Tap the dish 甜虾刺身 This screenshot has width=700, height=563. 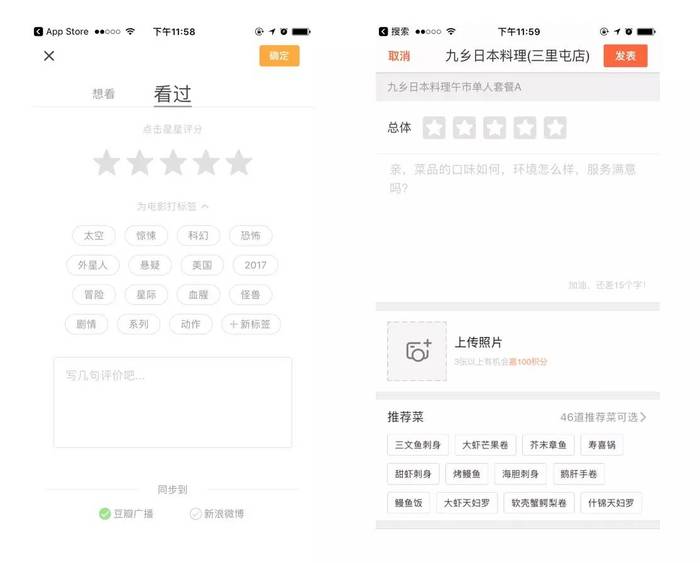[413, 474]
